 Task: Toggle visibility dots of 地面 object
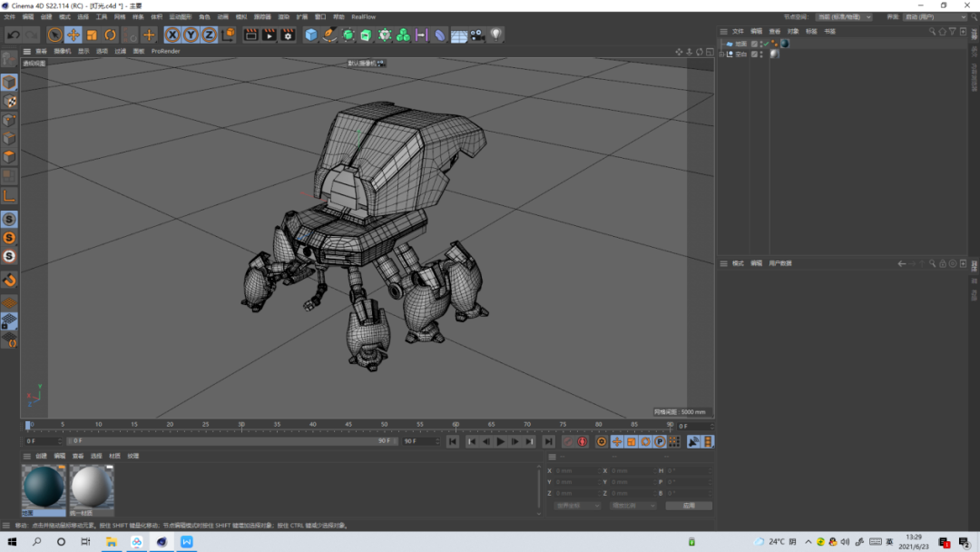761,44
